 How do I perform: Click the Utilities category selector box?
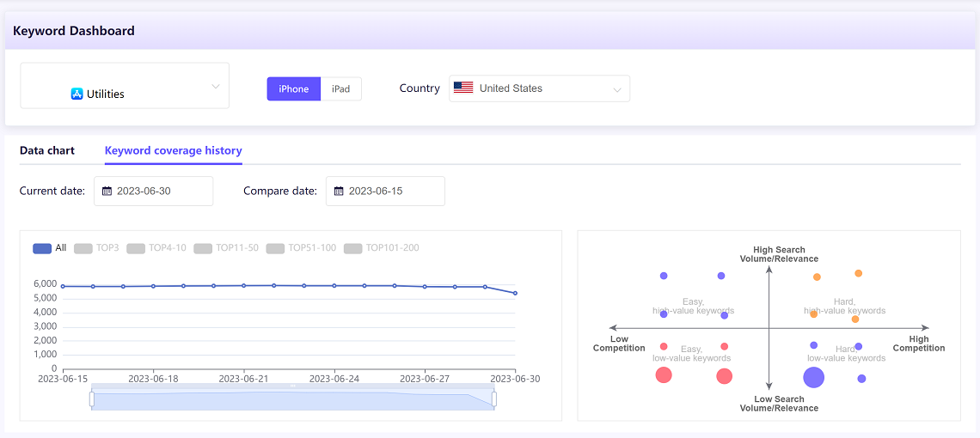tap(125, 86)
